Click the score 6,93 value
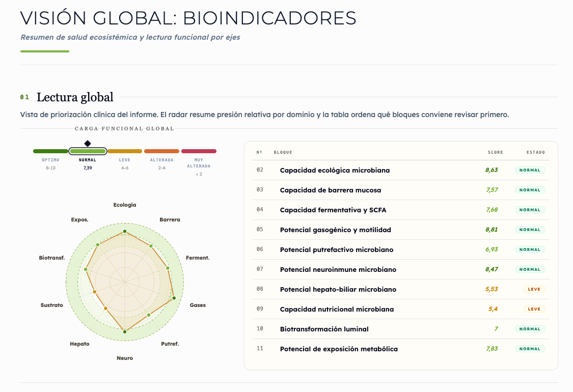Screen dimensions: 573x392 (x=492, y=249)
